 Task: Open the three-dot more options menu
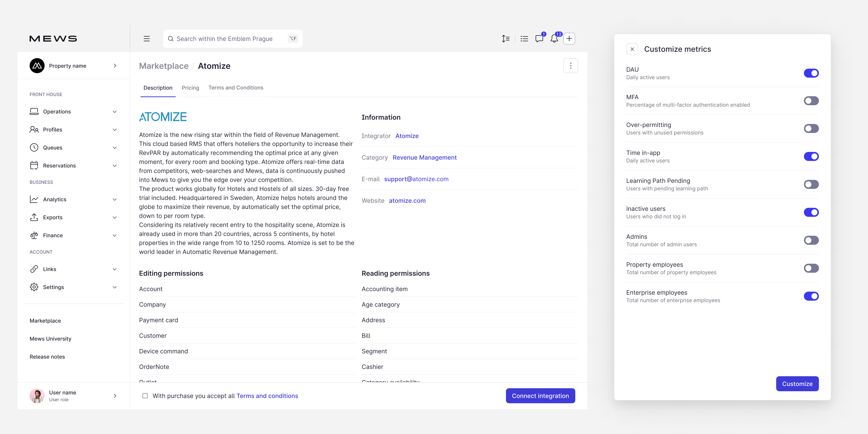point(570,66)
